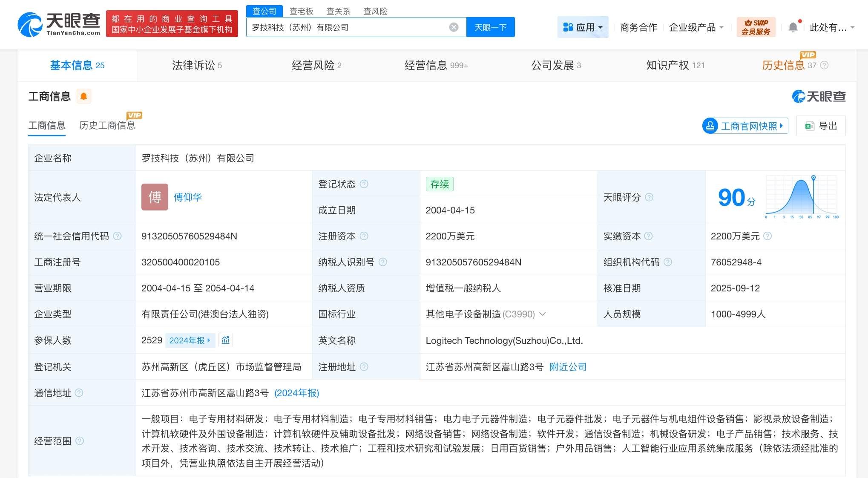Open the 历史工商信息 sub-tab
The image size is (868, 478).
[x=107, y=125]
